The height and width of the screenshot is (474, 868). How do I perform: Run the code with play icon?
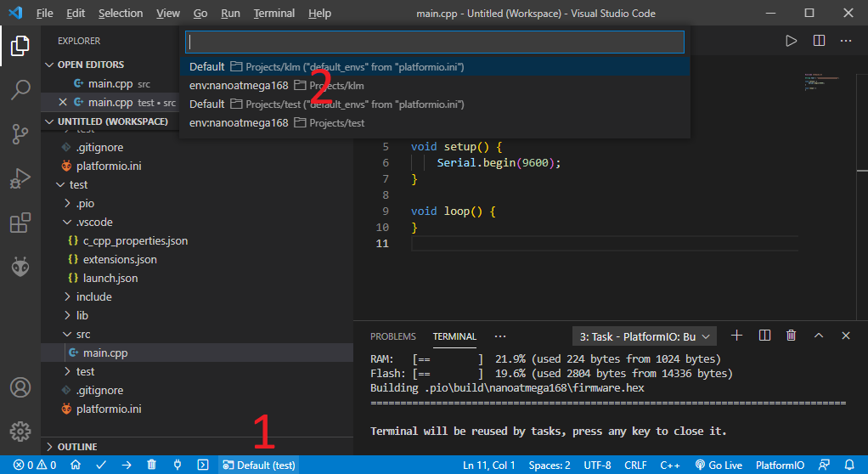point(791,41)
